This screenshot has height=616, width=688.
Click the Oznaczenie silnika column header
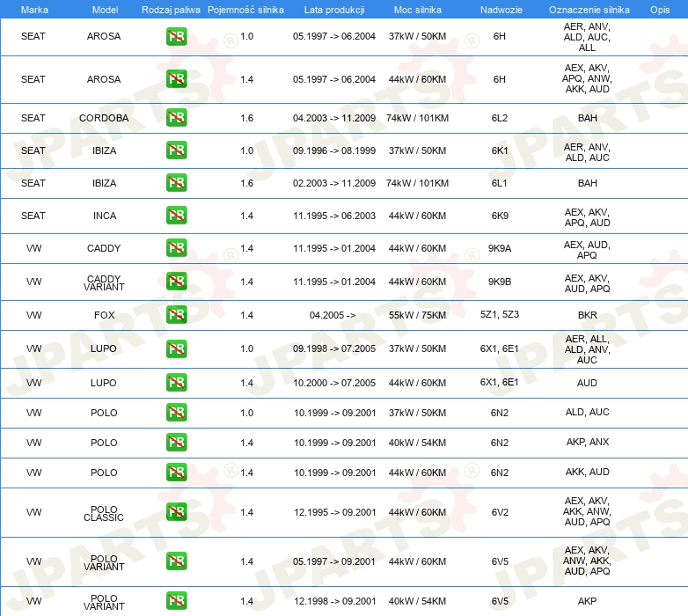pos(589,10)
